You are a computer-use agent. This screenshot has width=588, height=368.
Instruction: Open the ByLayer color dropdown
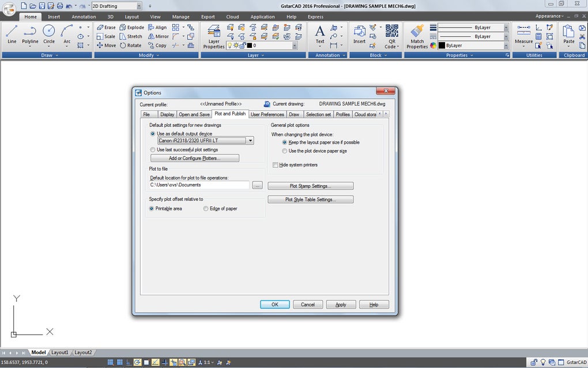506,46
